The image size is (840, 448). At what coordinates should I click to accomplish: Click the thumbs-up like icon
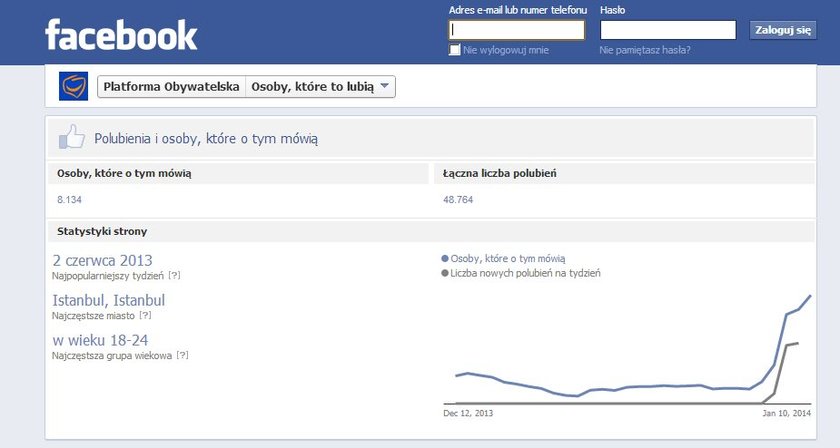(71, 139)
